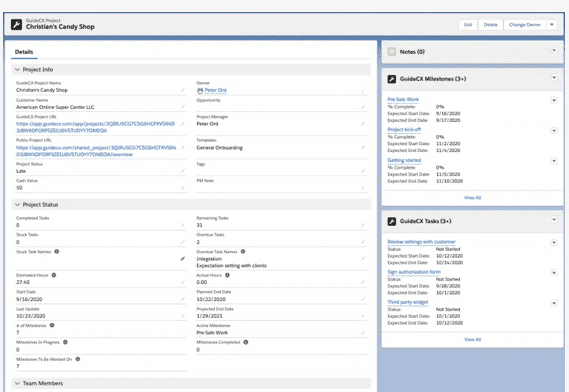The width and height of the screenshot is (569, 392).
Task: Show Actual Hours info icon
Action: (228, 275)
